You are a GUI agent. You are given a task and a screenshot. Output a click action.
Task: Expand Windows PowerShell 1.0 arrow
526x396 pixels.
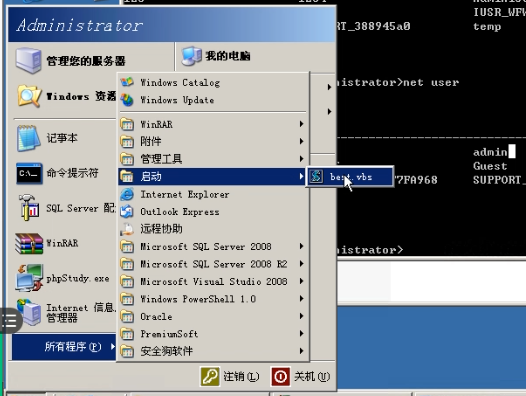[301, 299]
